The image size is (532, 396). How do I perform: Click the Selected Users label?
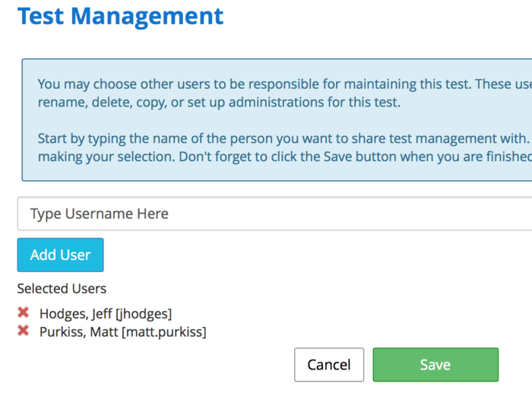click(x=62, y=289)
